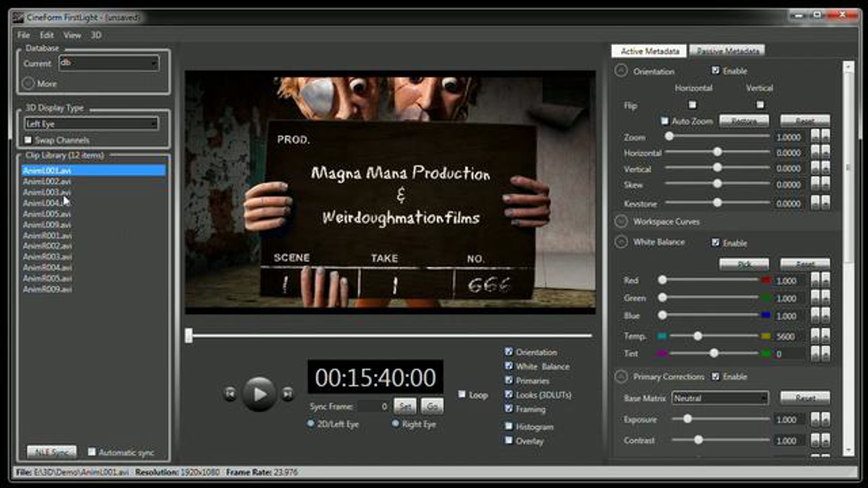Select AnimR001.avi in the Clip Library
The height and width of the screenshot is (488, 868).
pyautogui.click(x=47, y=236)
